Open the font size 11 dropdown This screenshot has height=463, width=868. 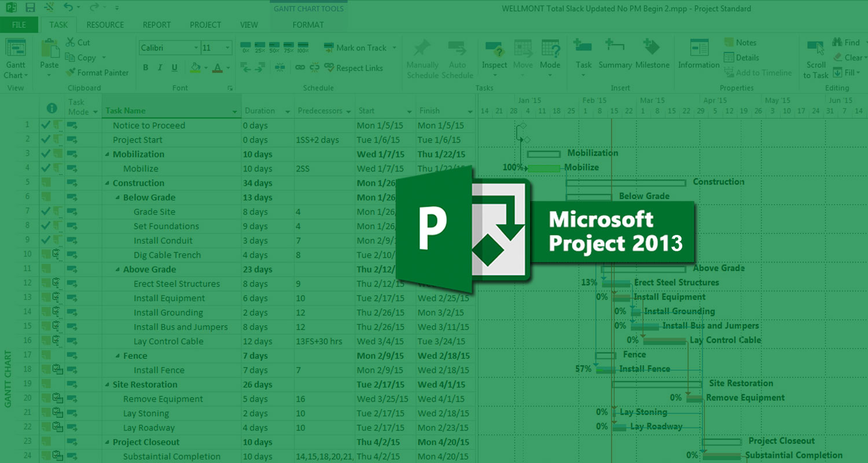228,48
